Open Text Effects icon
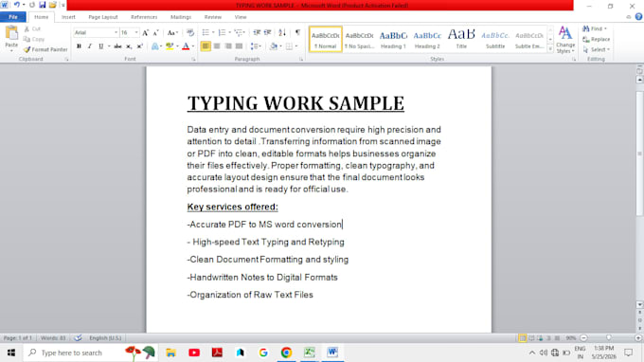 (x=154, y=46)
